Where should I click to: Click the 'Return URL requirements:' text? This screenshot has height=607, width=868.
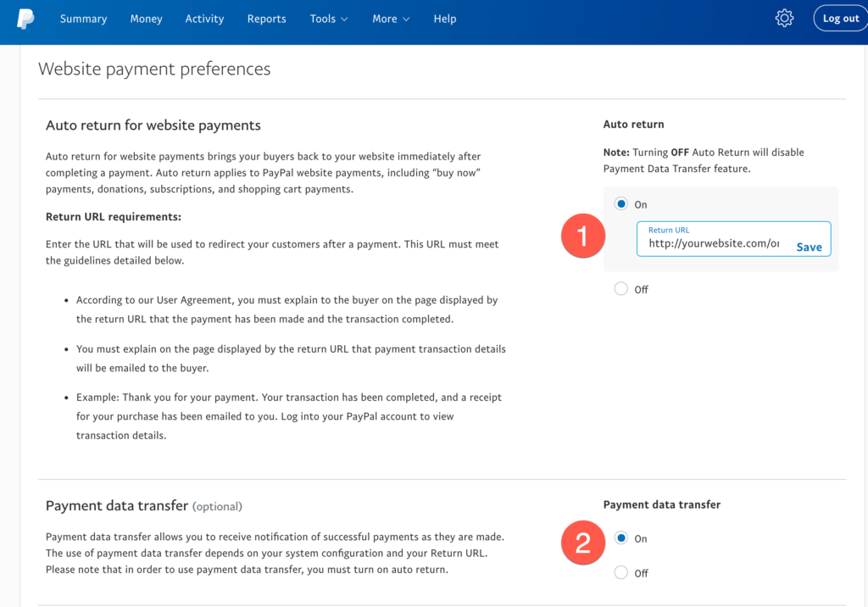tap(114, 216)
